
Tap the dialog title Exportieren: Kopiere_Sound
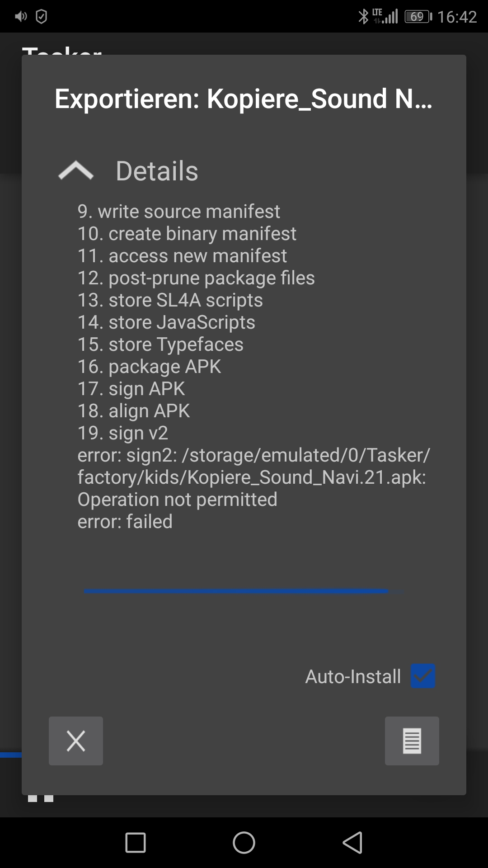[x=244, y=99]
